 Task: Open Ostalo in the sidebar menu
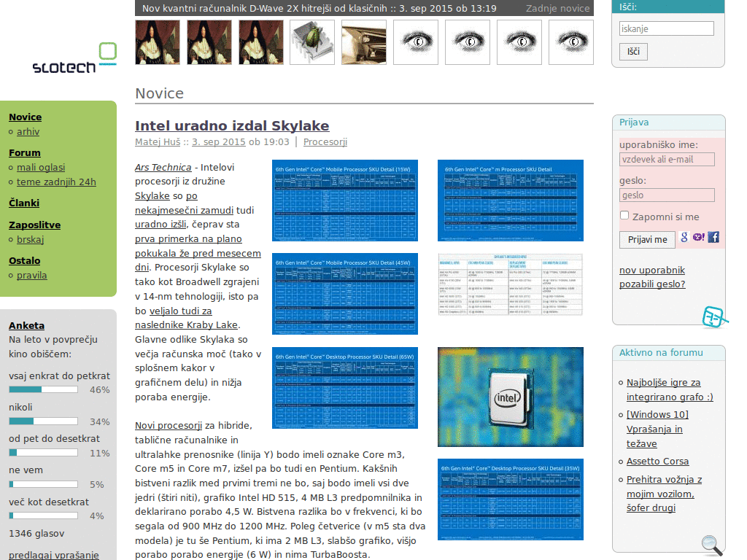24,261
